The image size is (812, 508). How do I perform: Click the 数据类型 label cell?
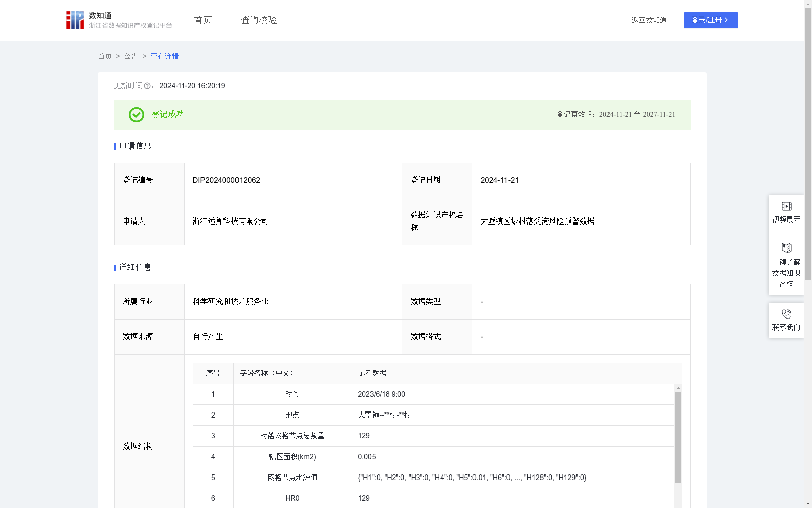tap(437, 302)
